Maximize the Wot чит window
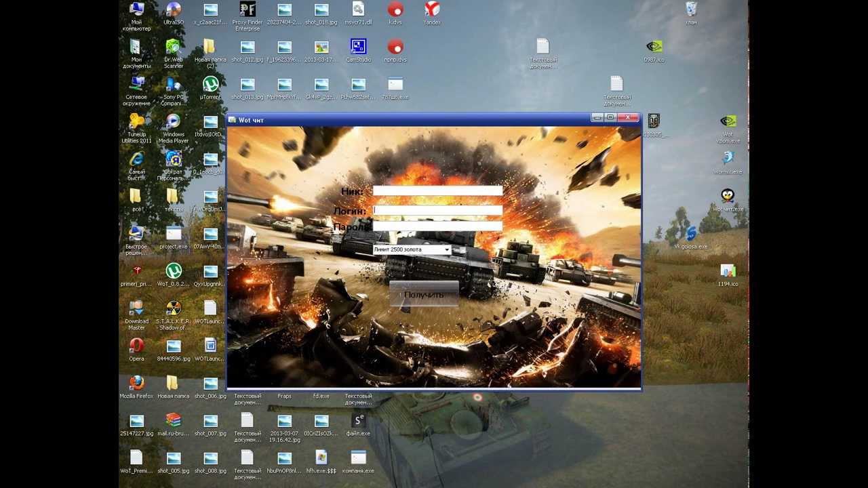Screen dimensions: 868x488 coord(611,118)
